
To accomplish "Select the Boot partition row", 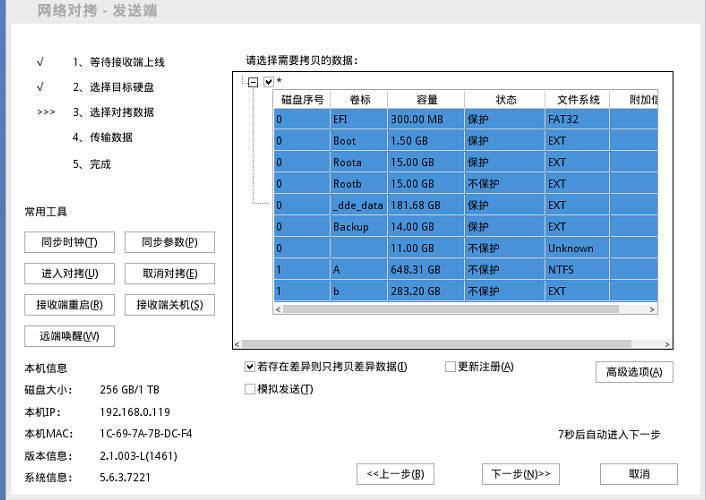I will (466, 141).
